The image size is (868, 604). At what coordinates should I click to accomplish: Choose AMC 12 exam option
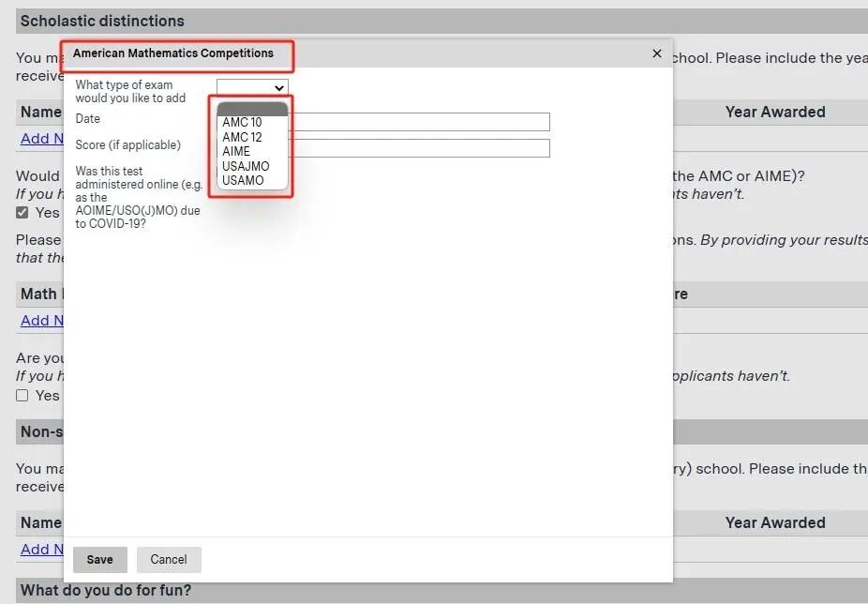[x=242, y=137]
